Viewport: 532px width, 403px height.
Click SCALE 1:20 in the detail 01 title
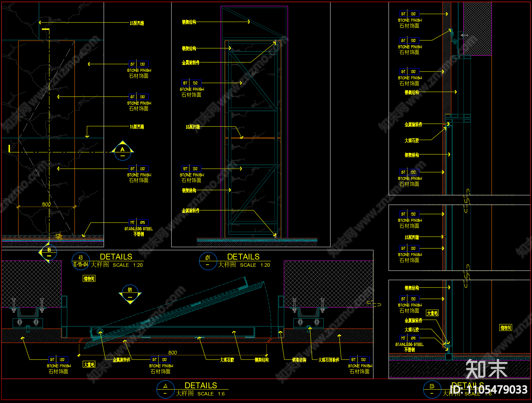255,265
